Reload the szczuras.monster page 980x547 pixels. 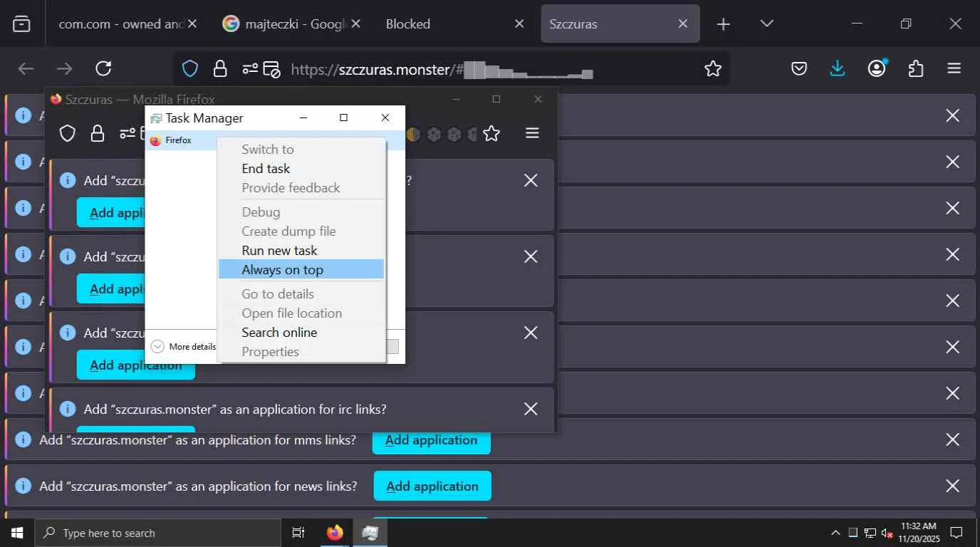(x=103, y=68)
